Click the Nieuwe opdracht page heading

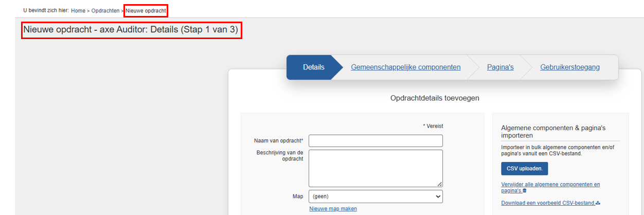coord(131,30)
